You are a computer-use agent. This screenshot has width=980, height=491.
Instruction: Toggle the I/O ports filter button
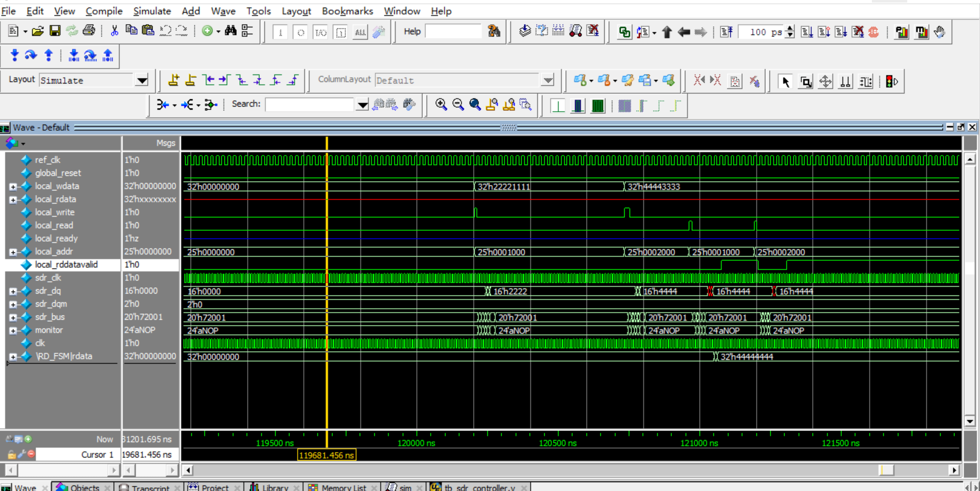pyautogui.click(x=320, y=32)
